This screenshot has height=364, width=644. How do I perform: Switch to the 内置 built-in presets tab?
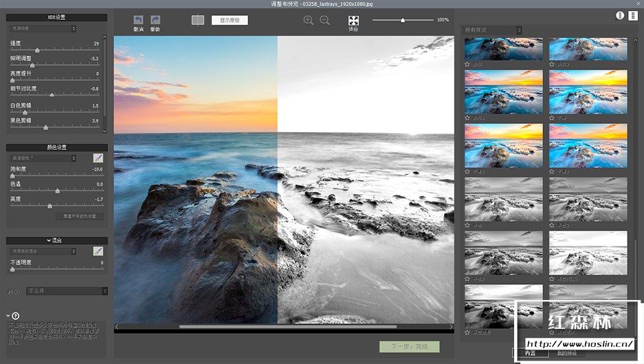click(530, 353)
